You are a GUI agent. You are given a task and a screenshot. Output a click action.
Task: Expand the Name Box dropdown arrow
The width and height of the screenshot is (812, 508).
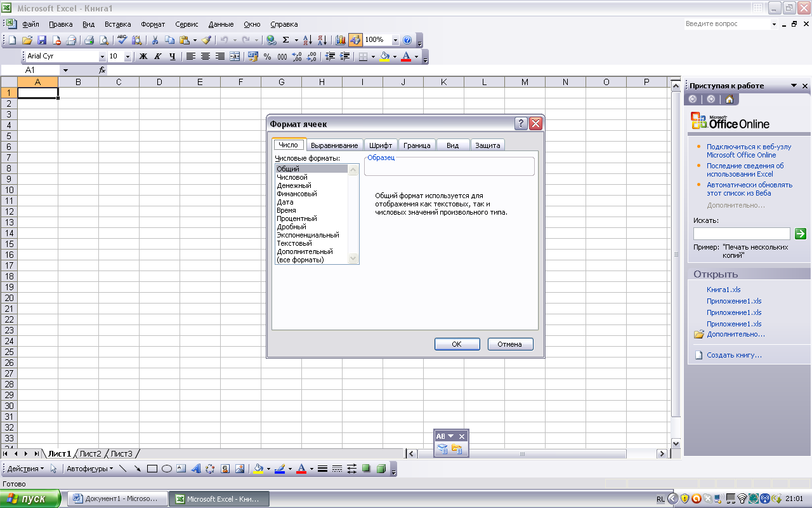65,70
